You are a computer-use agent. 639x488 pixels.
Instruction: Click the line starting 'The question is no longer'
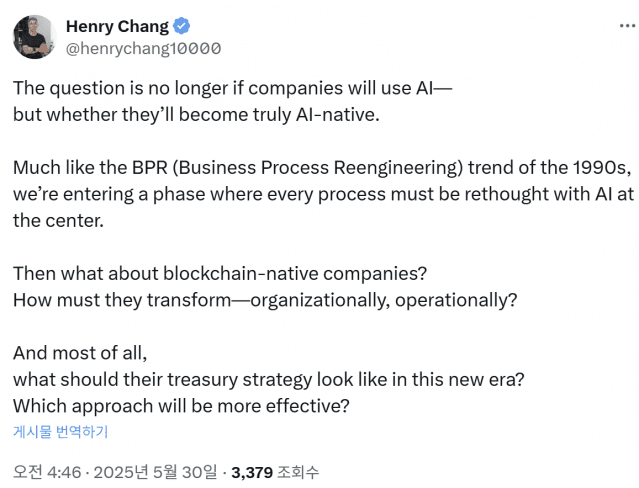[x=233, y=88]
